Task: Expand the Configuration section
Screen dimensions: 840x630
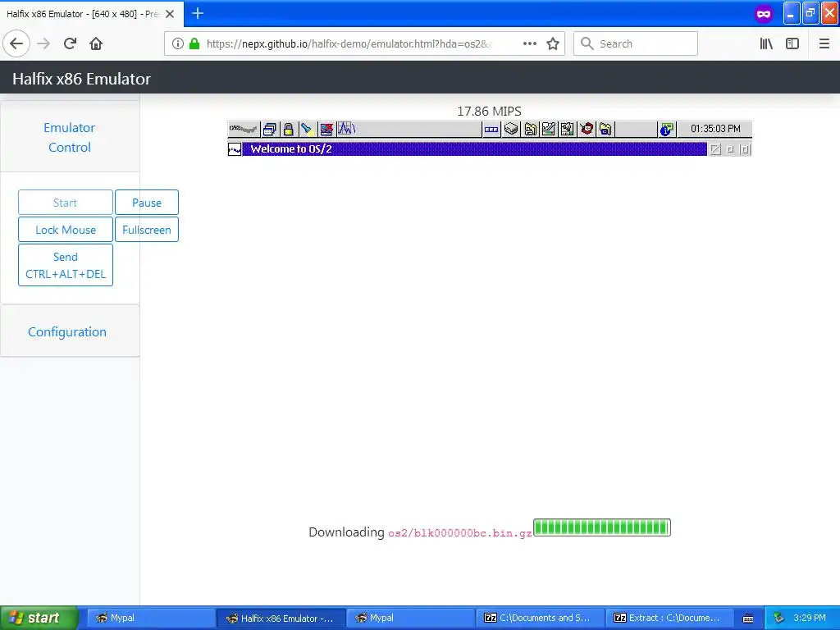Action: (x=67, y=331)
